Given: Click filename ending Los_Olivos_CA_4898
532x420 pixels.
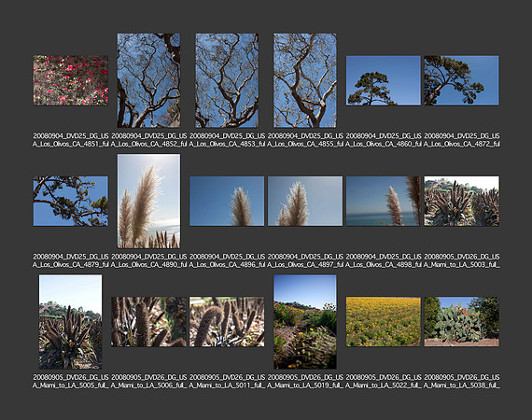Looking at the screenshot, I should (384, 260).
